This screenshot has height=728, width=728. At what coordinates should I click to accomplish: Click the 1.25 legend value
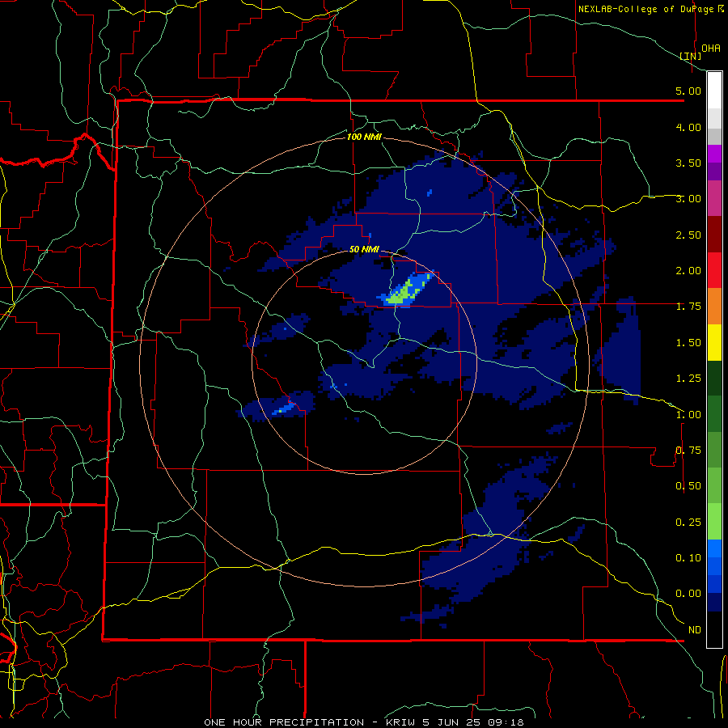point(688,379)
